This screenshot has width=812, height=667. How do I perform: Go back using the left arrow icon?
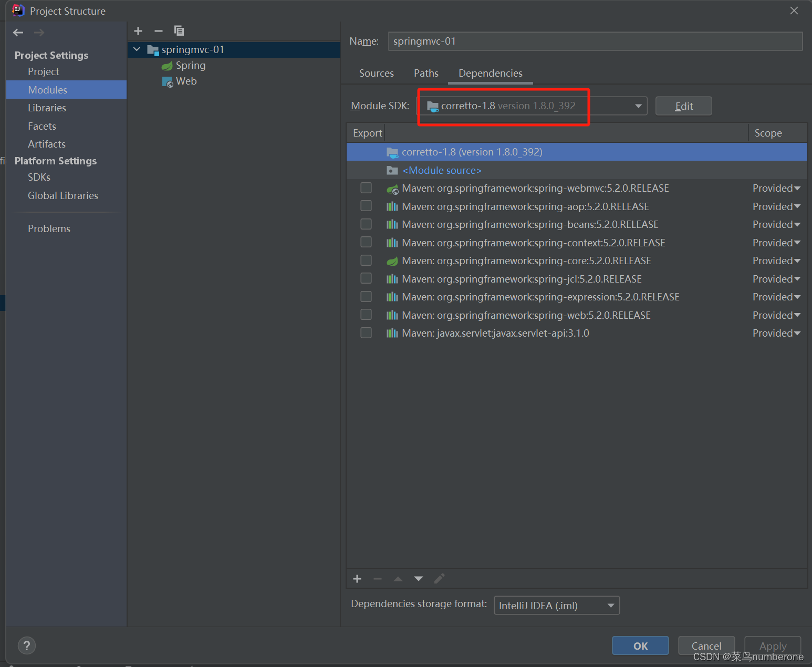click(18, 33)
